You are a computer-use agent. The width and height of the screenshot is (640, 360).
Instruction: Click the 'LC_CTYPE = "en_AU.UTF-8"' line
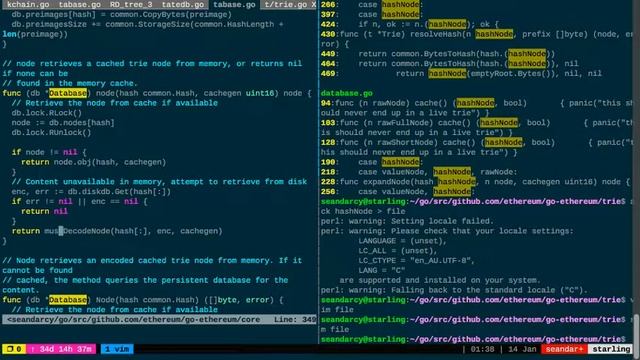pos(417,260)
